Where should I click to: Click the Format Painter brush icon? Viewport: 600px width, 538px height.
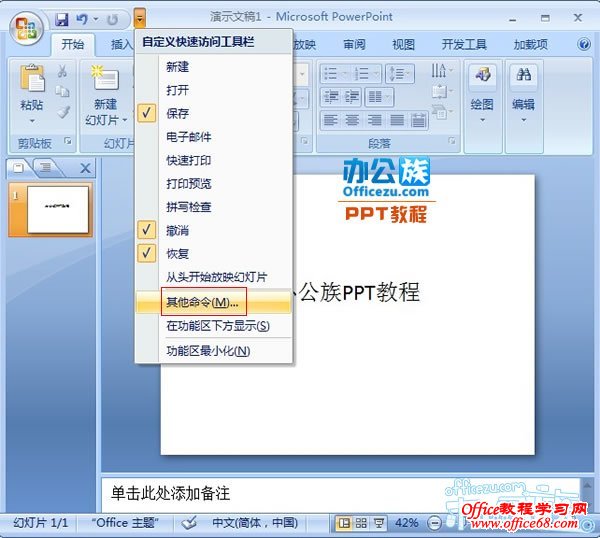pyautogui.click(x=63, y=112)
